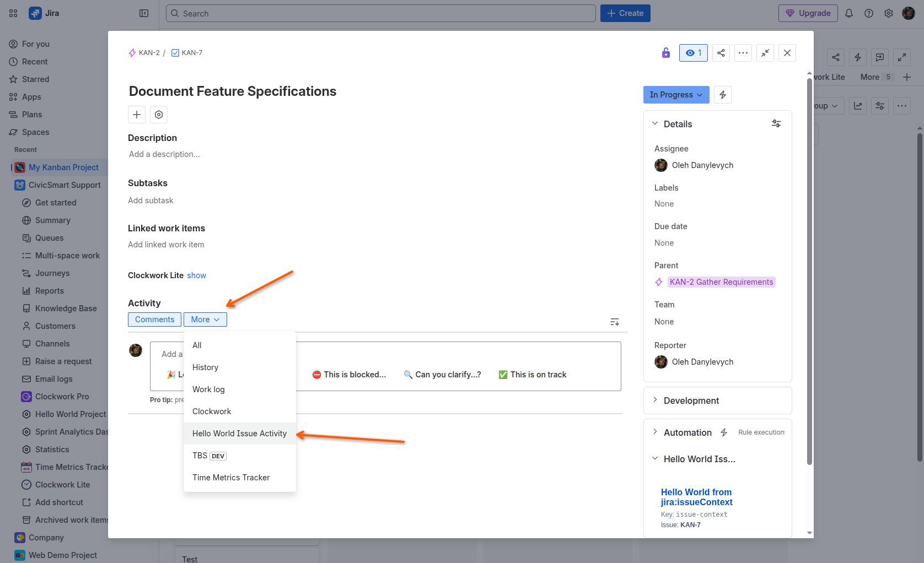This screenshot has height=563, width=924.
Task: Click the plus add-content button under title
Action: [137, 115]
